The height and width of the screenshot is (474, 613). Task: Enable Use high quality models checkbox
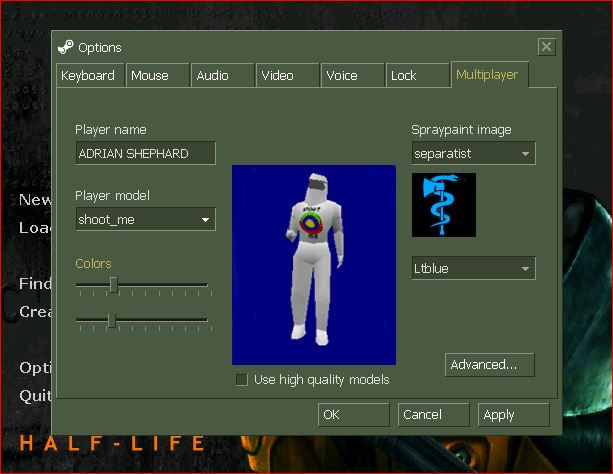coord(242,379)
